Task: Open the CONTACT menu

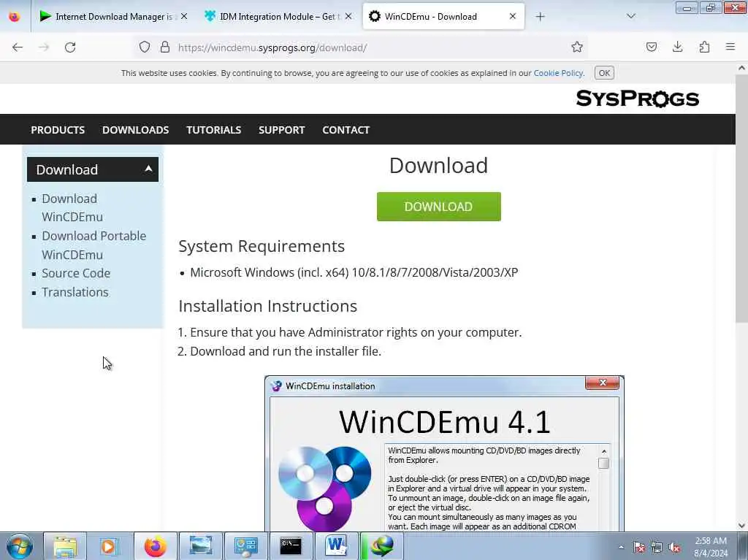Action: pos(346,130)
